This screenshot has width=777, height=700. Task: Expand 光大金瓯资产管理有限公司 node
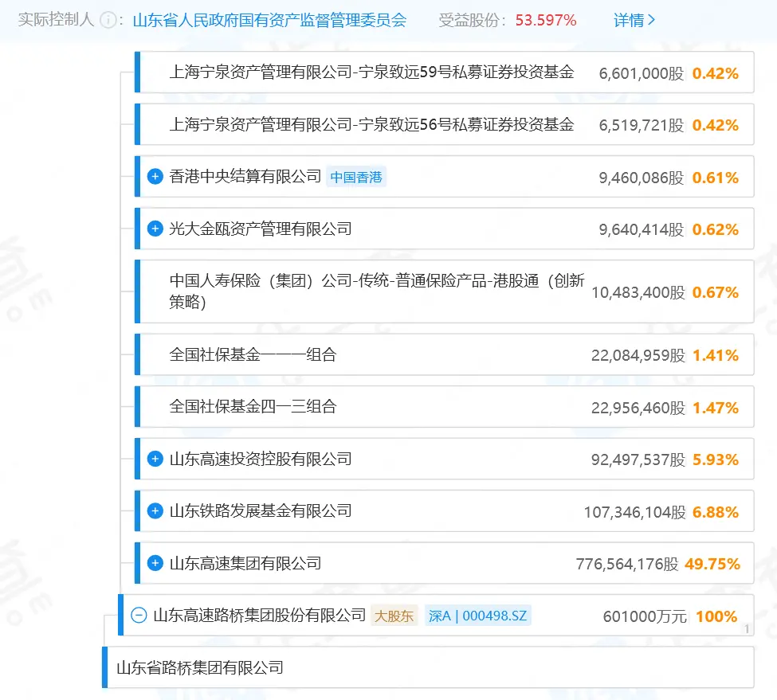point(155,229)
